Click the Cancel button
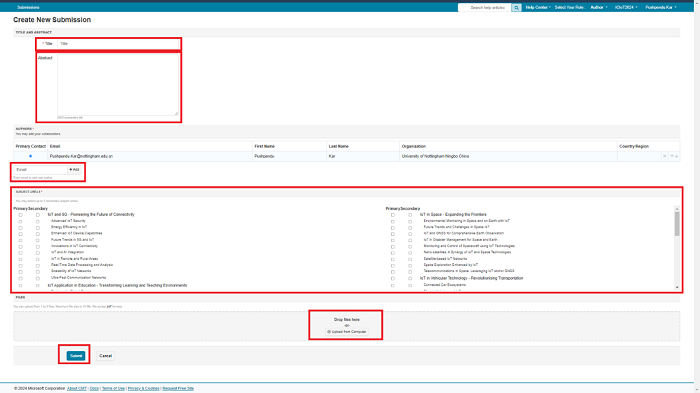The image size is (700, 393). pos(105,356)
